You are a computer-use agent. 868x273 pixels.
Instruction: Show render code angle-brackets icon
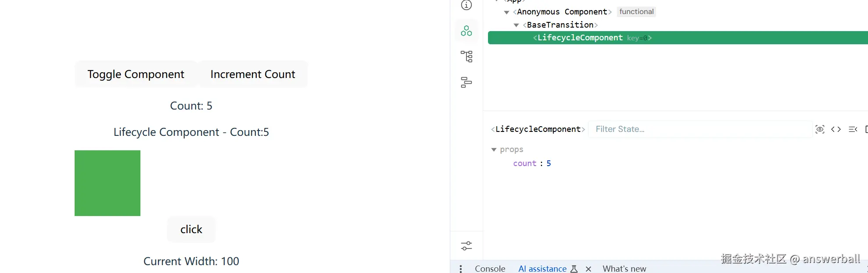coord(836,129)
